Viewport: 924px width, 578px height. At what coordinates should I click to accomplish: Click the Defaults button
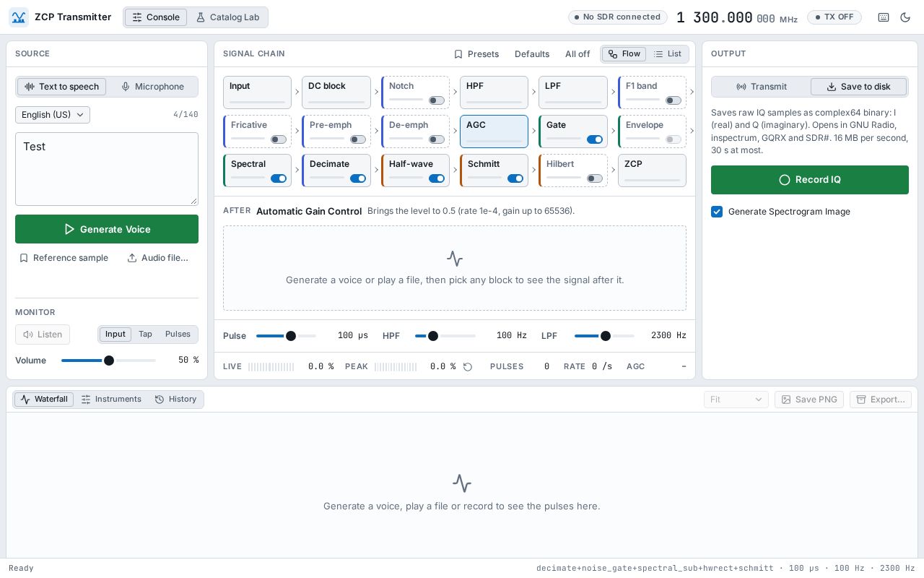pos(532,54)
